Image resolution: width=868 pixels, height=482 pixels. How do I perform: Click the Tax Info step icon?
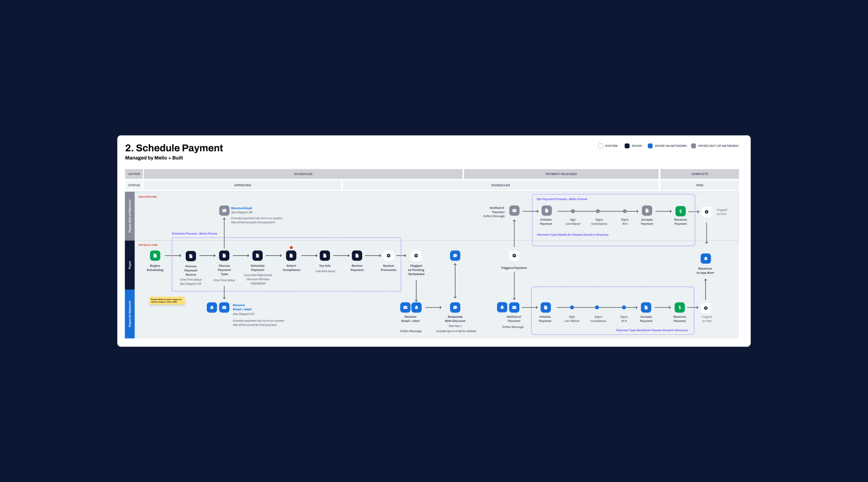tap(325, 255)
